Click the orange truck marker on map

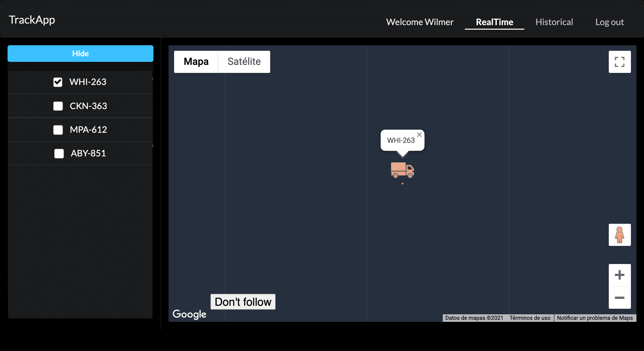402,170
